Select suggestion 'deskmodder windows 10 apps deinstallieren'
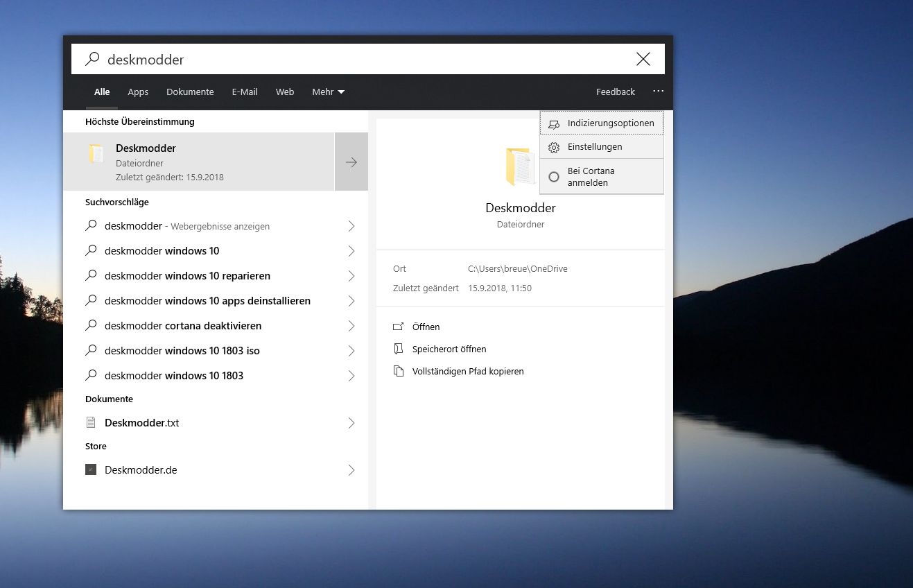 (x=216, y=301)
